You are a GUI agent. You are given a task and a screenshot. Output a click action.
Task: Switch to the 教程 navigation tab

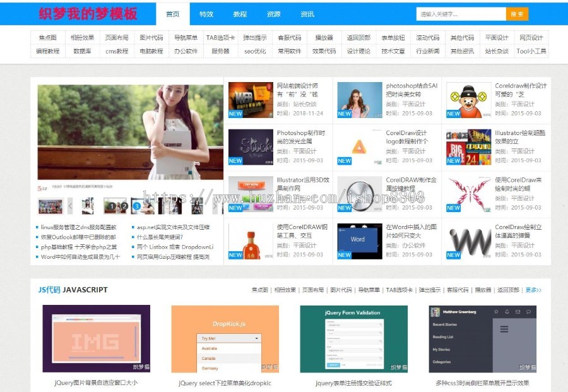[240, 14]
